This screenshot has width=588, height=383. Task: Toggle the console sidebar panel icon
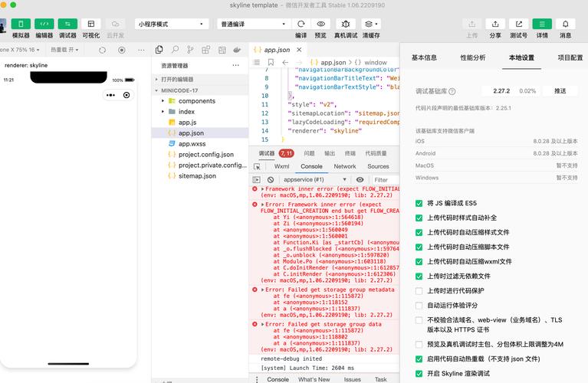pos(257,179)
